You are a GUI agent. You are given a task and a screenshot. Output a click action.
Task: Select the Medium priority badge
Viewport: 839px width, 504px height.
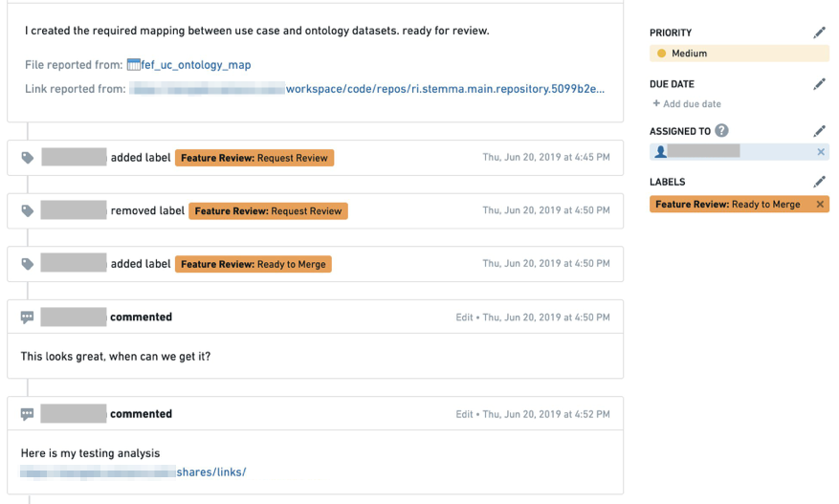coord(739,54)
